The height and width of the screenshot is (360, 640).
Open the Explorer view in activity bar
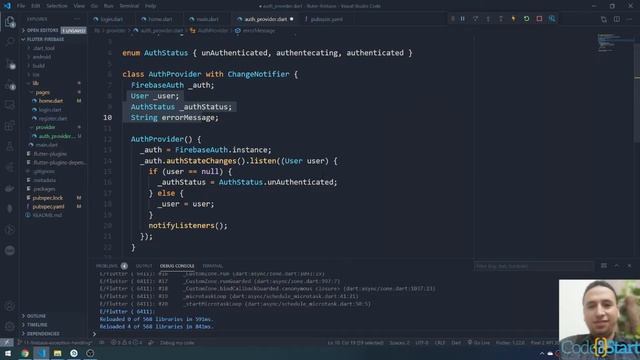coord(10,22)
